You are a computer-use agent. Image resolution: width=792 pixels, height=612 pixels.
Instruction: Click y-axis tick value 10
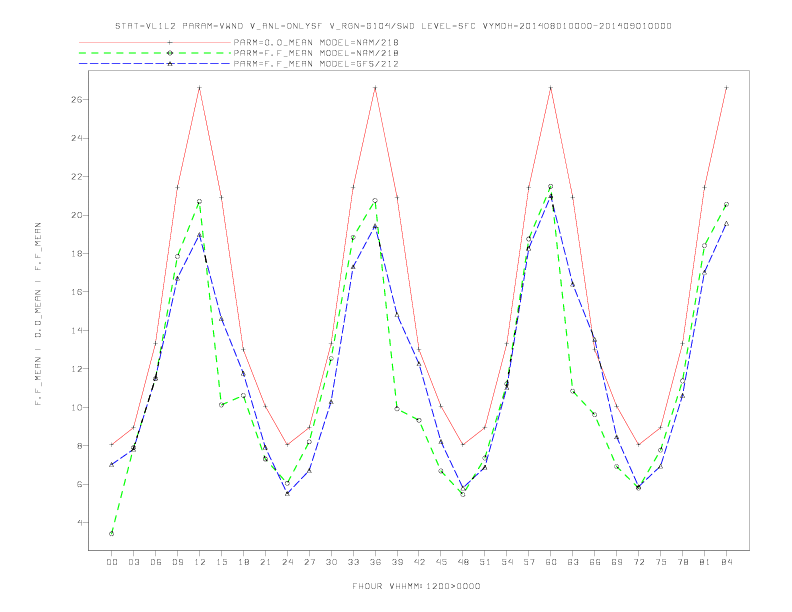click(76, 407)
